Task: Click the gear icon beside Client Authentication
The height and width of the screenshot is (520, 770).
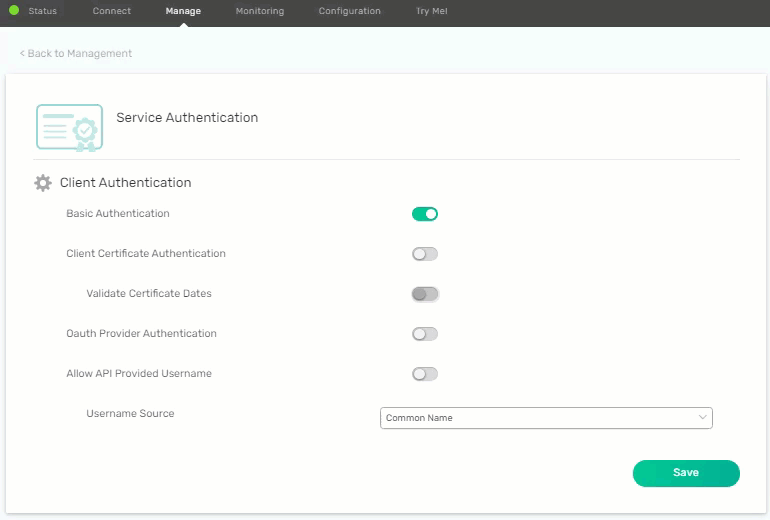Action: (x=43, y=183)
